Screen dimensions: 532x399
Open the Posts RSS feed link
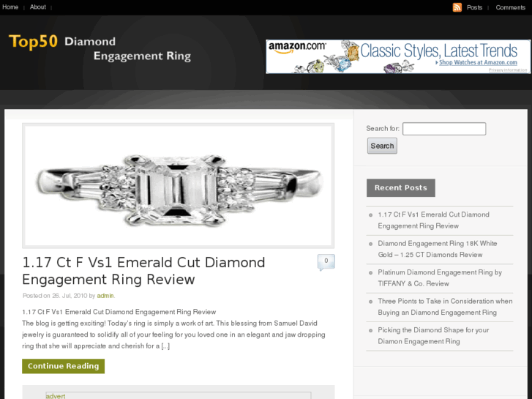(474, 7)
